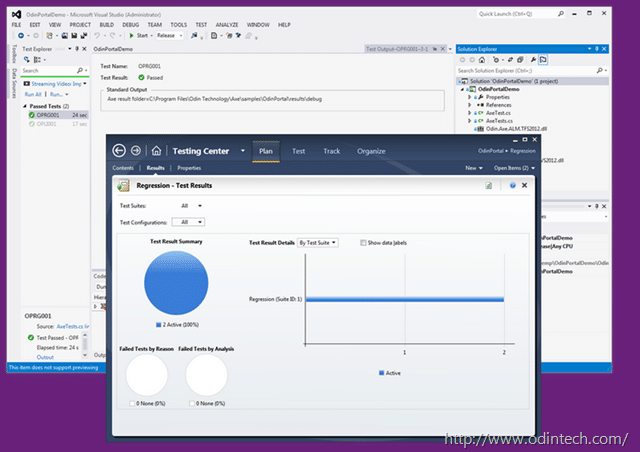Switch to the Plan tab
The height and width of the screenshot is (452, 640).
pos(266,151)
